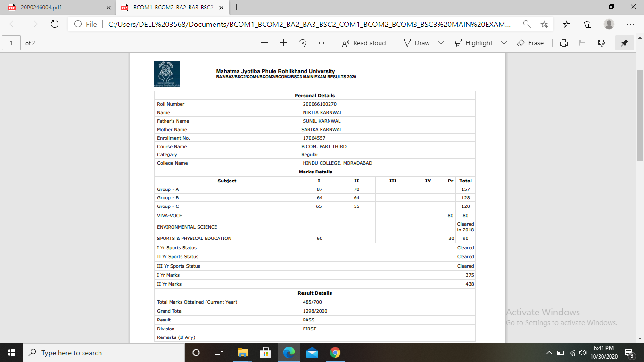Print the PDF document

click(x=564, y=43)
